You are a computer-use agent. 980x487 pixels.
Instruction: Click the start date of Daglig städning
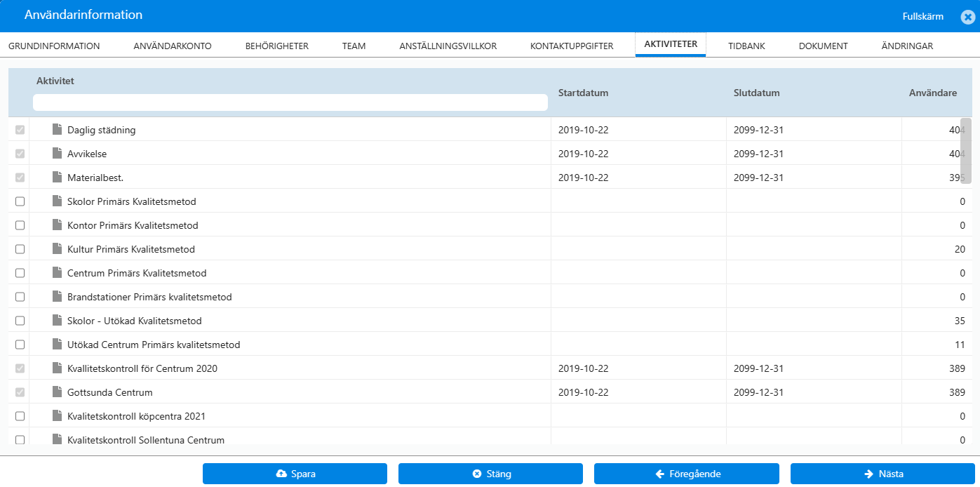coord(583,130)
